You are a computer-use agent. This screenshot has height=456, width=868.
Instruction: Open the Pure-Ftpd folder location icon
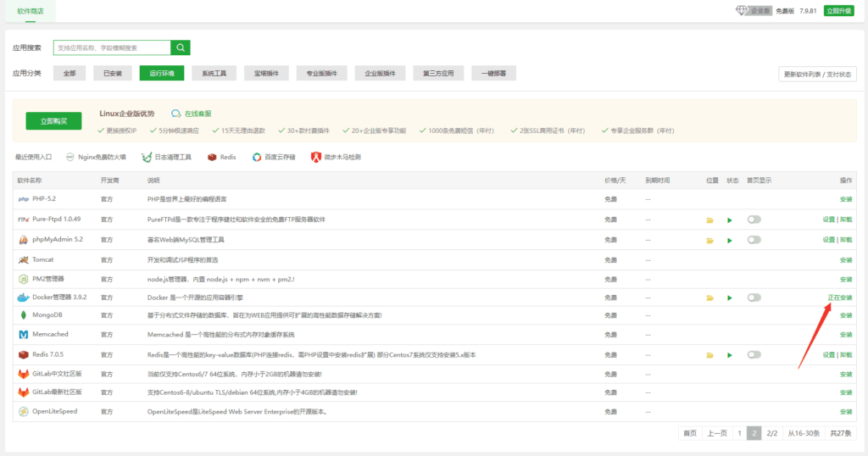click(x=709, y=220)
